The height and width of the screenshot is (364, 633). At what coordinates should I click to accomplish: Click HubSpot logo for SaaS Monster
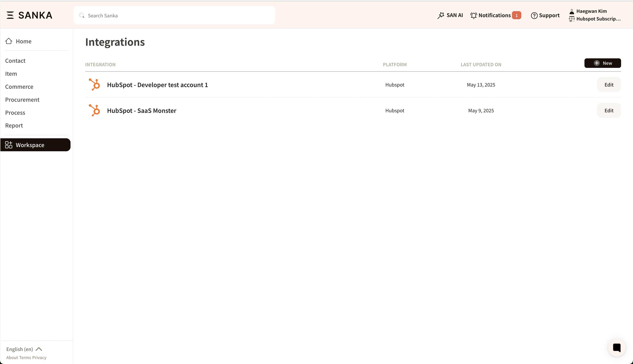pyautogui.click(x=94, y=110)
